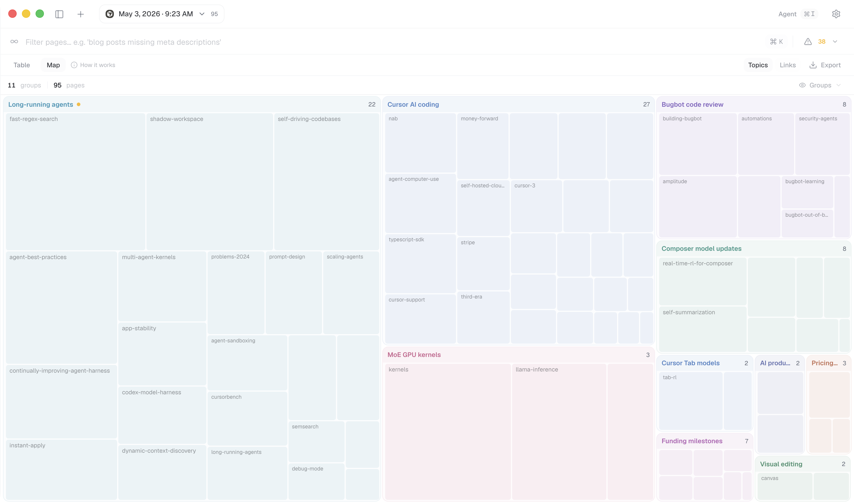Switch to the Map tab
854x504 pixels.
click(x=53, y=65)
